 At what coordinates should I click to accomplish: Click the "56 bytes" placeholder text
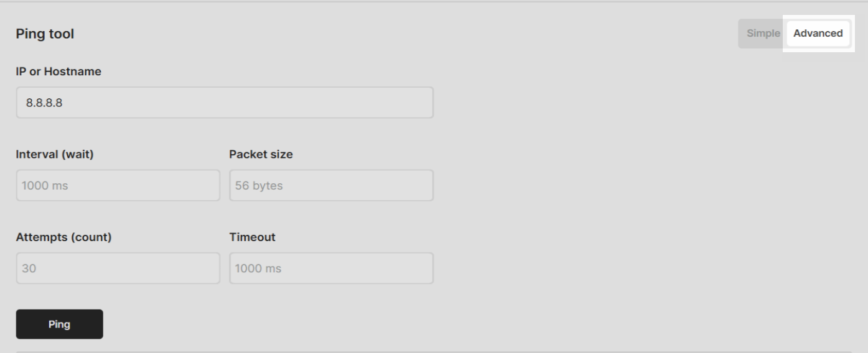pos(259,185)
